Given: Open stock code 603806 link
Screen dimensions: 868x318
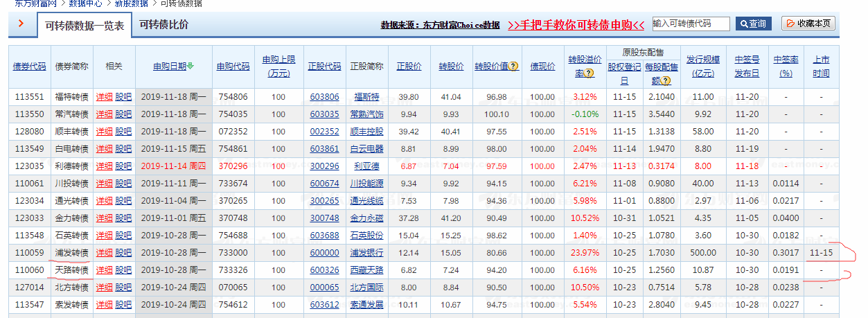Looking at the screenshot, I should pyautogui.click(x=325, y=97).
